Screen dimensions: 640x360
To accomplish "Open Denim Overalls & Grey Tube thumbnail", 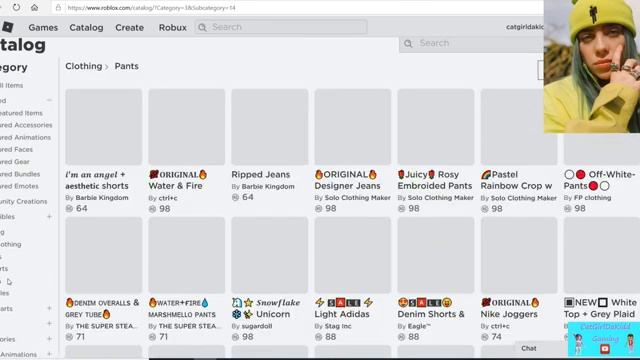I will click(x=104, y=255).
